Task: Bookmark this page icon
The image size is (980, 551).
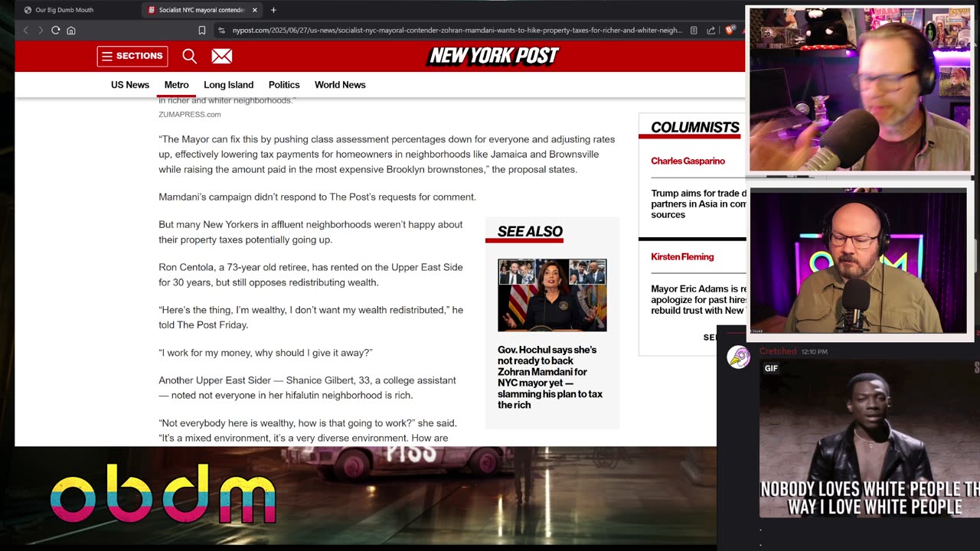Action: click(x=202, y=30)
